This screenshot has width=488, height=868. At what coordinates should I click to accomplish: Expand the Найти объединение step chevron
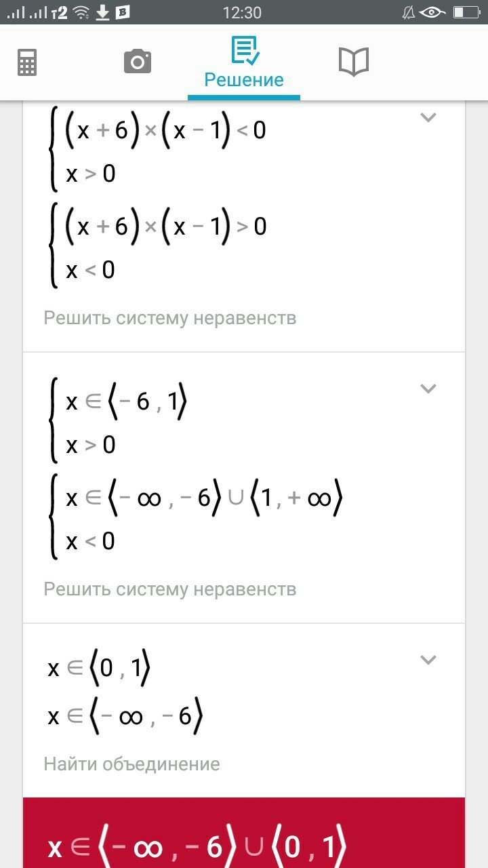pos(428,659)
